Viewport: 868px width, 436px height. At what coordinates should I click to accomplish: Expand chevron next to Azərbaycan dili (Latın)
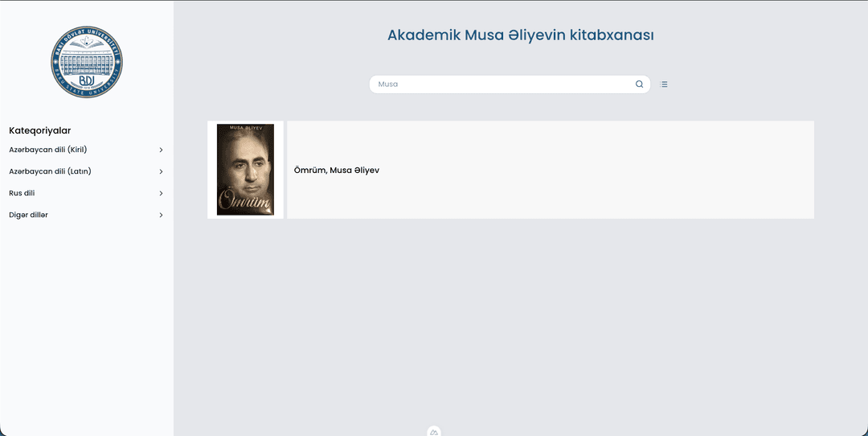pos(161,171)
